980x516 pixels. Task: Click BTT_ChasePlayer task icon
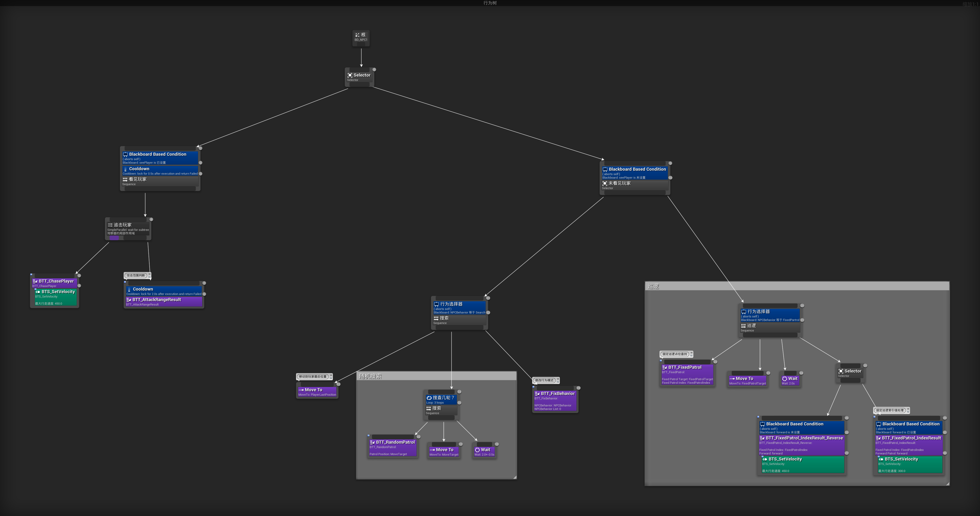35,281
